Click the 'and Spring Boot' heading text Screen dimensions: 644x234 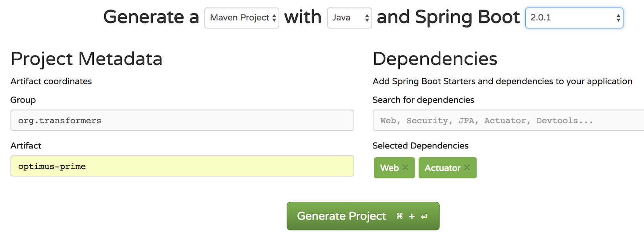(x=448, y=17)
